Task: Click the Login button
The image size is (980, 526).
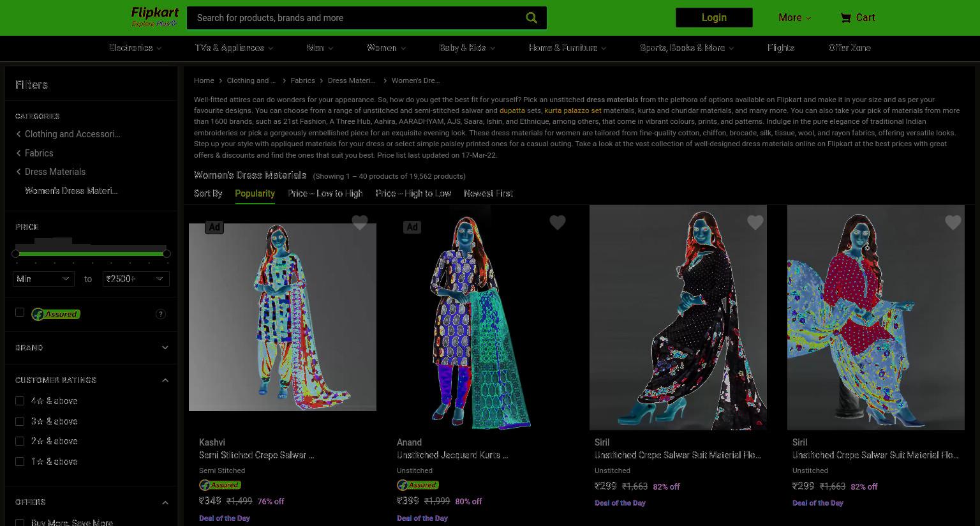Action: 714,18
